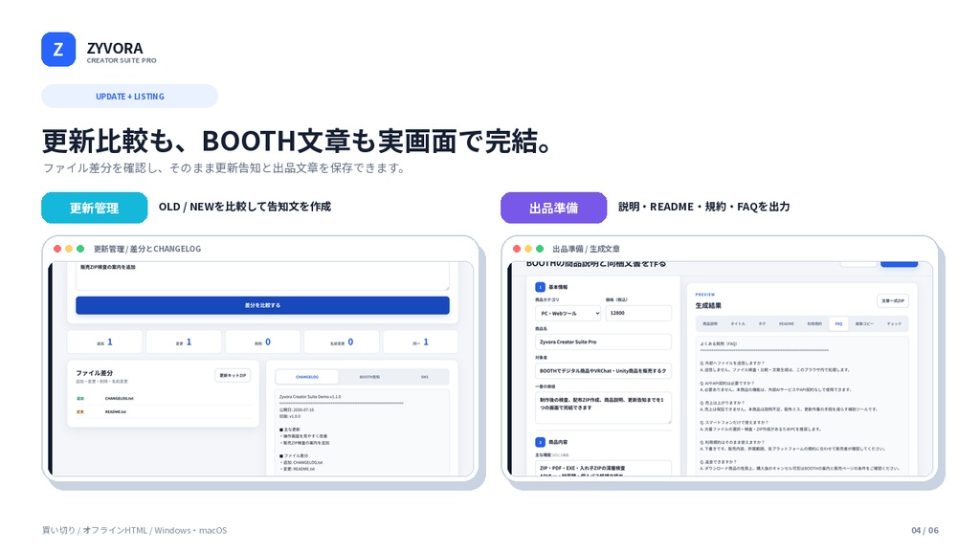
Task: Click the 価格 field showing 12800
Action: (x=638, y=313)
